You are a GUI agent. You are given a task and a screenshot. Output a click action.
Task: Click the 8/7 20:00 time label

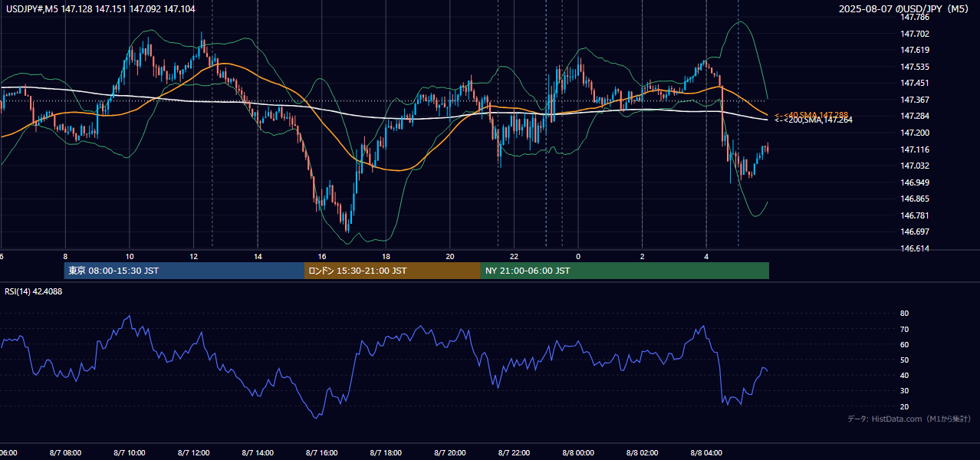[x=450, y=452]
